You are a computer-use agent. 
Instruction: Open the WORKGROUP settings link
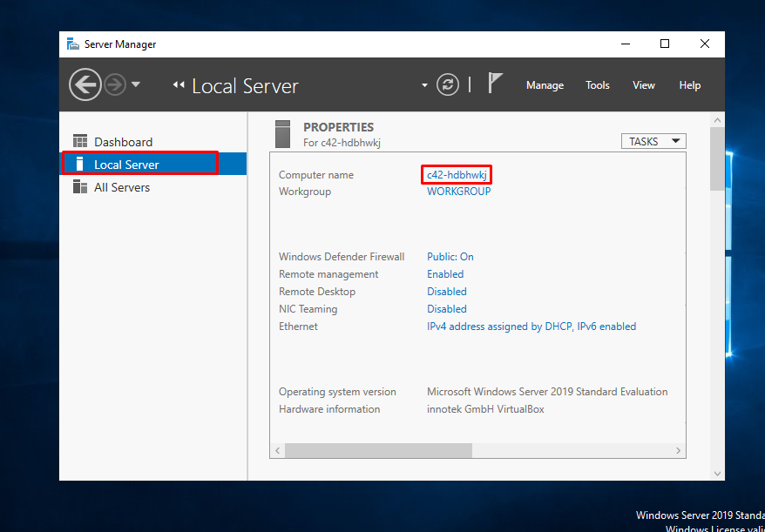[x=458, y=191]
